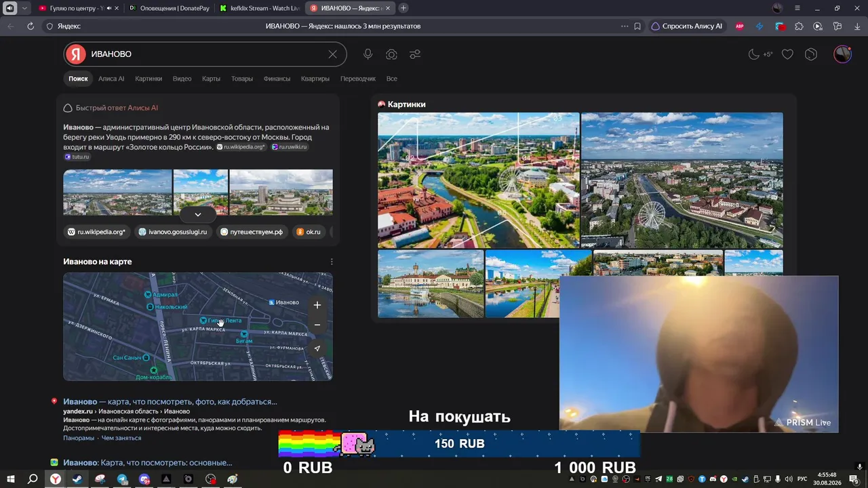Open the Yandex profile avatar
This screenshot has height=488, width=868.
pos(842,54)
